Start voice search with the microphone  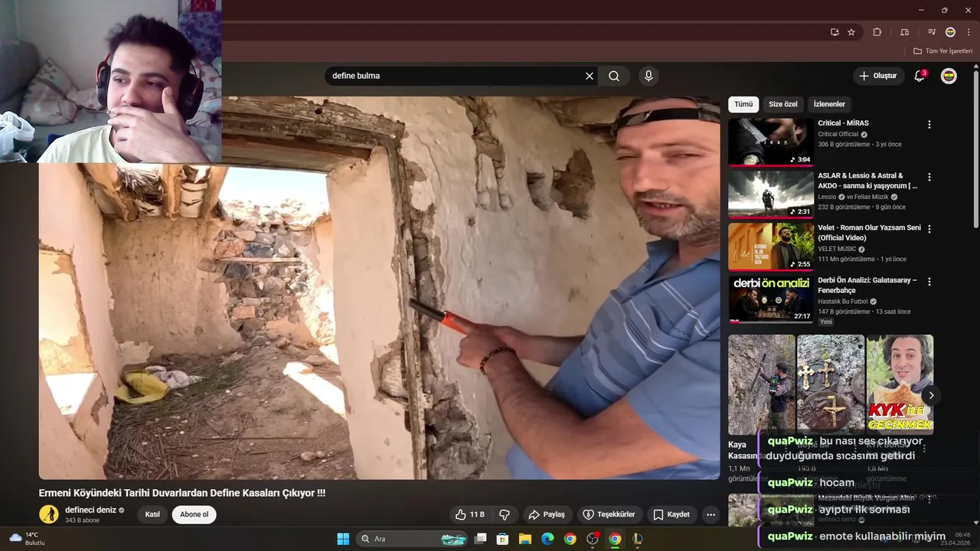tap(648, 76)
